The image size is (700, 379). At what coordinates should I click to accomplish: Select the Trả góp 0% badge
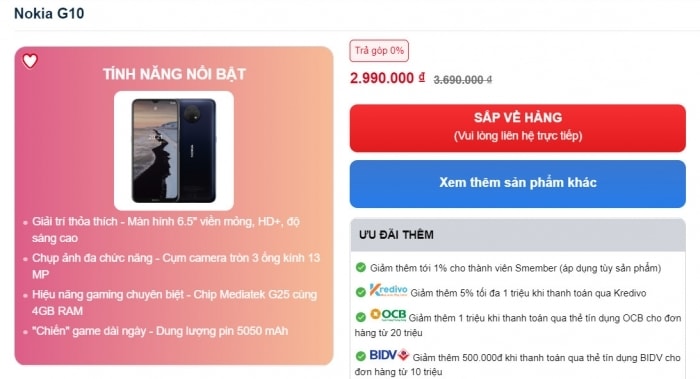pos(379,51)
